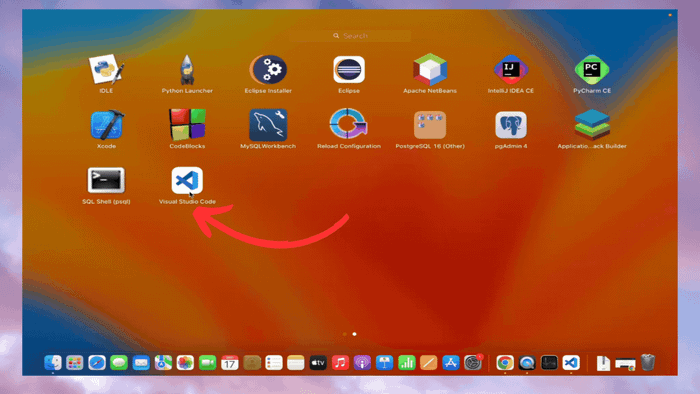Launch Xcode from Launchpad

point(106,125)
